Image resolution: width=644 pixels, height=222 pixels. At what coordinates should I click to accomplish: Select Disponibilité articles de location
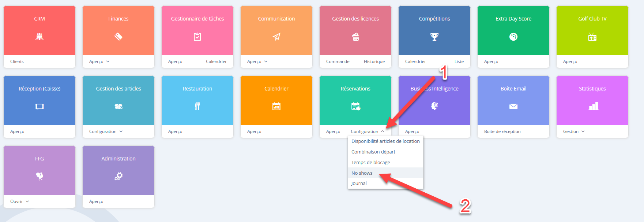385,141
